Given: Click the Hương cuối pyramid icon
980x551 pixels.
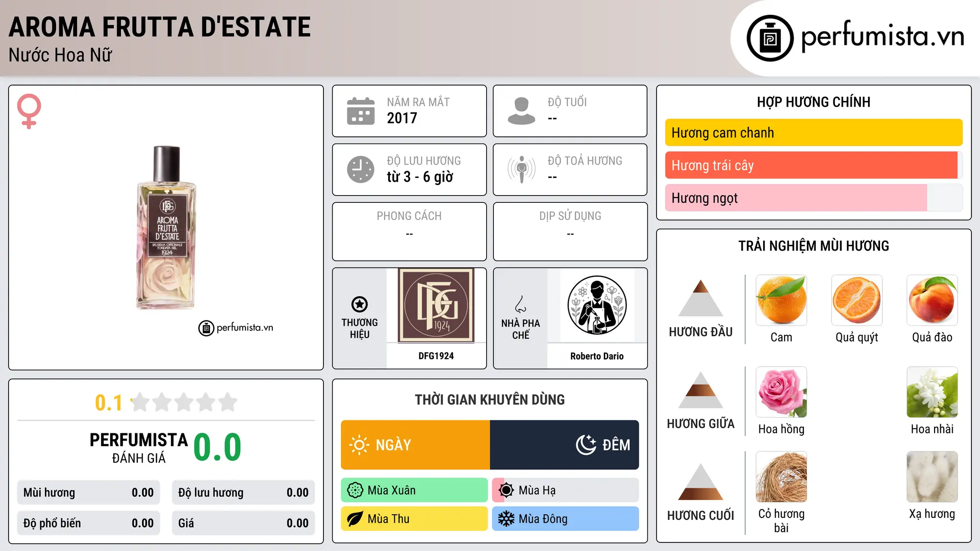Looking at the screenshot, I should click(x=701, y=482).
